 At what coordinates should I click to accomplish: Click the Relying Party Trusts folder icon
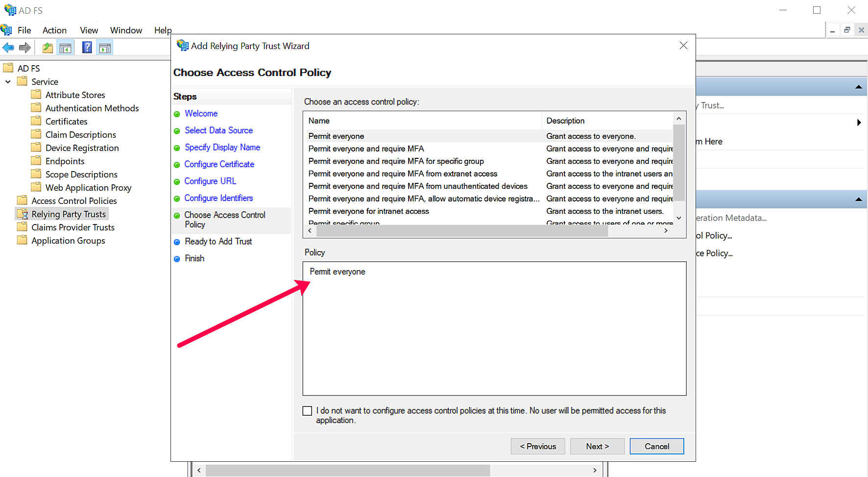point(23,214)
